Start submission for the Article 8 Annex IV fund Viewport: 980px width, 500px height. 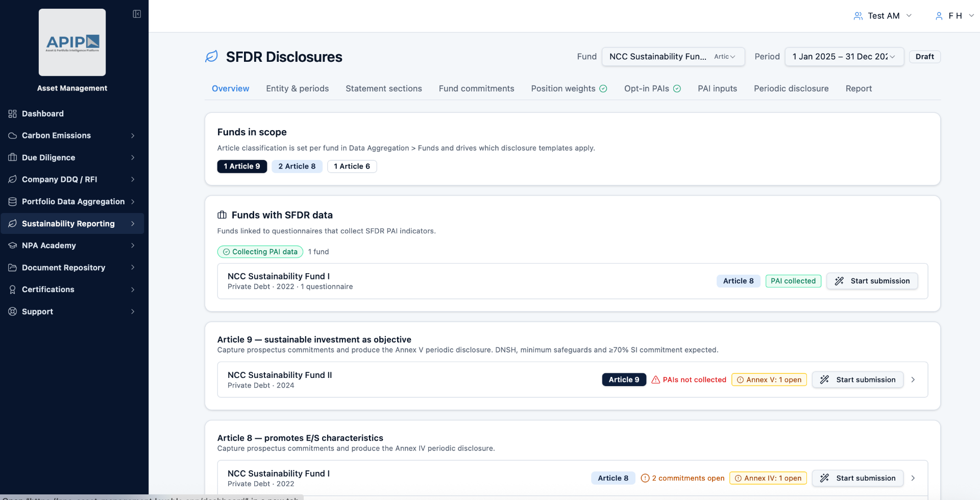pyautogui.click(x=858, y=478)
